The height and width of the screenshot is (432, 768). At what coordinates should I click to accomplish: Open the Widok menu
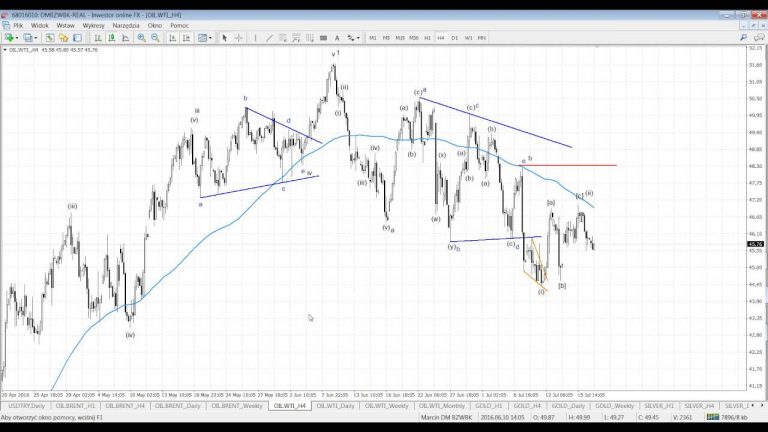[40, 25]
